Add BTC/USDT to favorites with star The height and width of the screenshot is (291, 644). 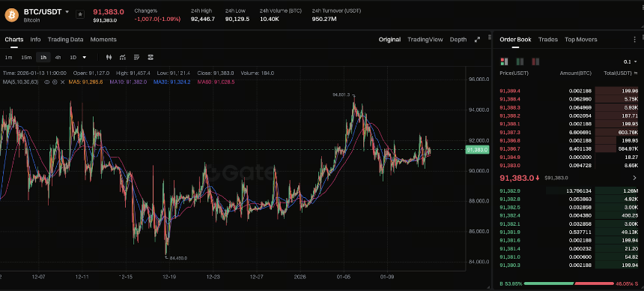pyautogui.click(x=80, y=14)
